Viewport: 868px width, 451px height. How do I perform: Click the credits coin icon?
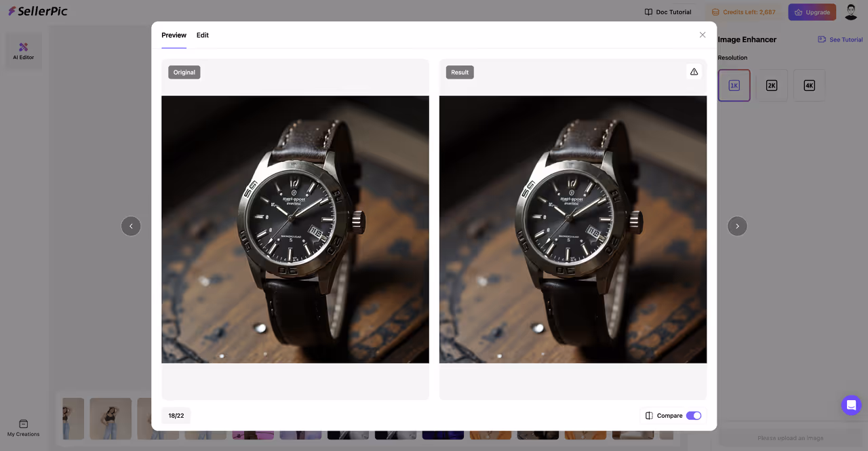(x=714, y=12)
